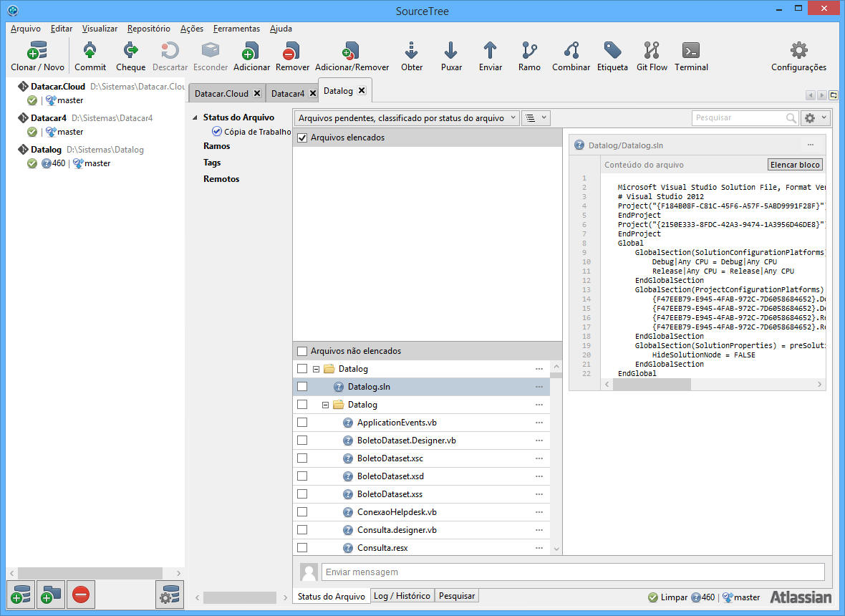
Task: Open the Arquivos pendentes filter dropdown
Action: click(407, 118)
